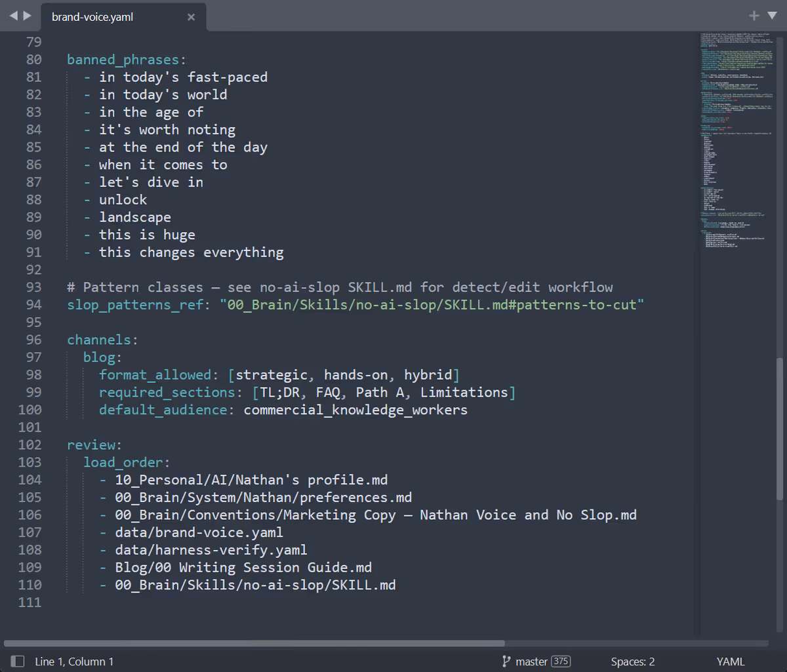
Task: Click line number 111 in gutter
Action: point(30,603)
